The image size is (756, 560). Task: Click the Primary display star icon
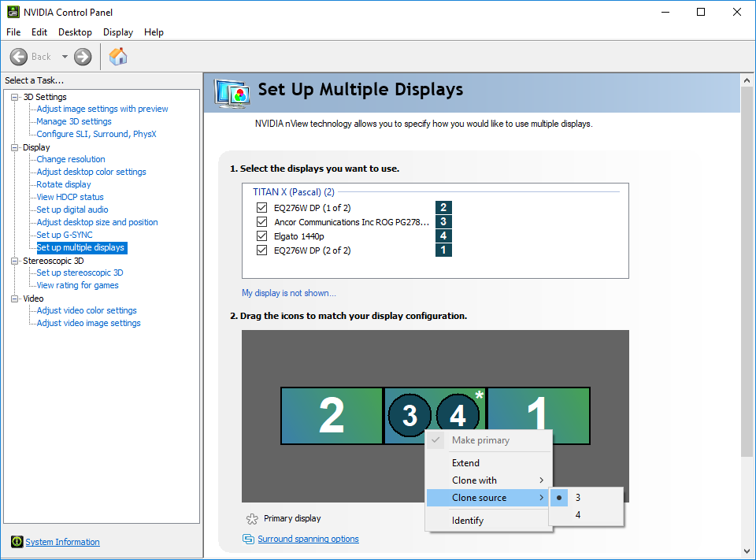pos(252,519)
